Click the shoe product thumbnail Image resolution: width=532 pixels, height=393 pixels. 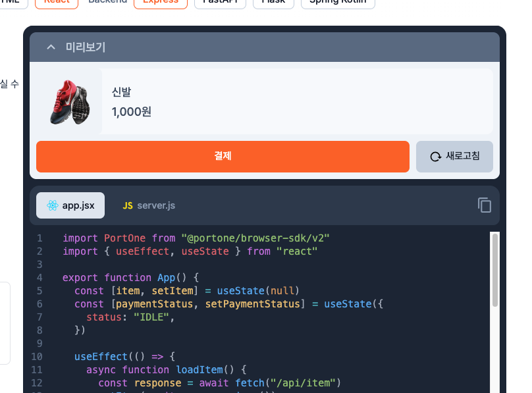[x=70, y=102]
